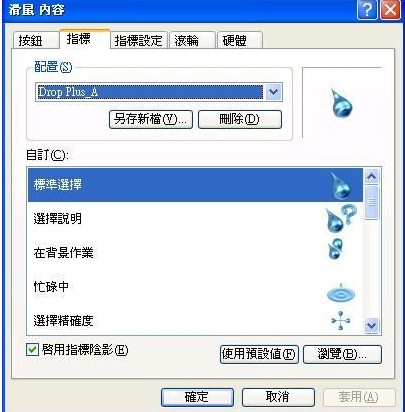Screen dimensions: 405x412
Task: Select the 選擇說明 drop with question mark icon
Action: [x=340, y=218]
